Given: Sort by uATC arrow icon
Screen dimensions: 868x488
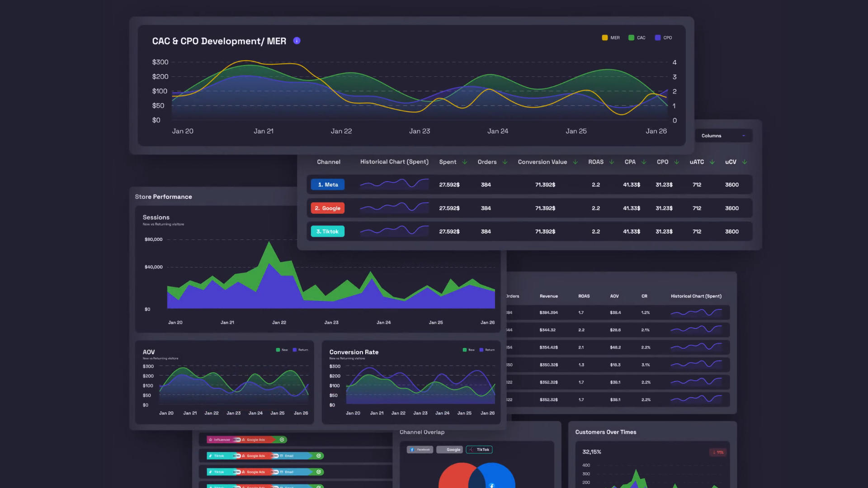Looking at the screenshot, I should [x=712, y=162].
